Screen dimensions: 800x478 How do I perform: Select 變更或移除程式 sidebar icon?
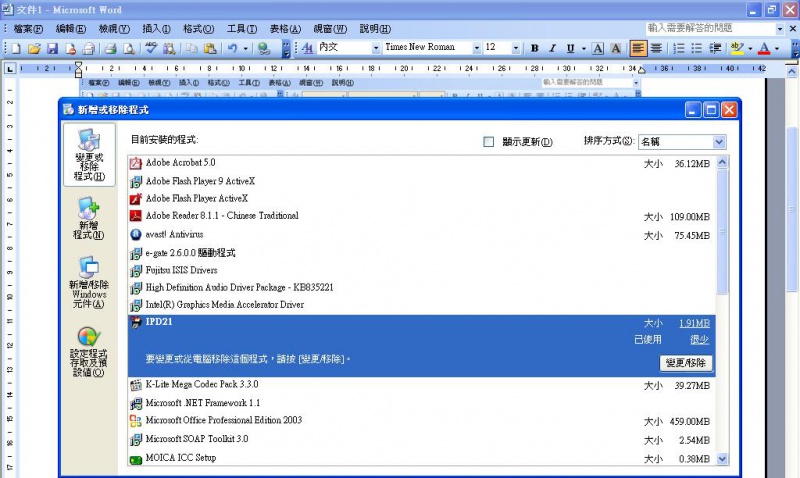pos(88,155)
